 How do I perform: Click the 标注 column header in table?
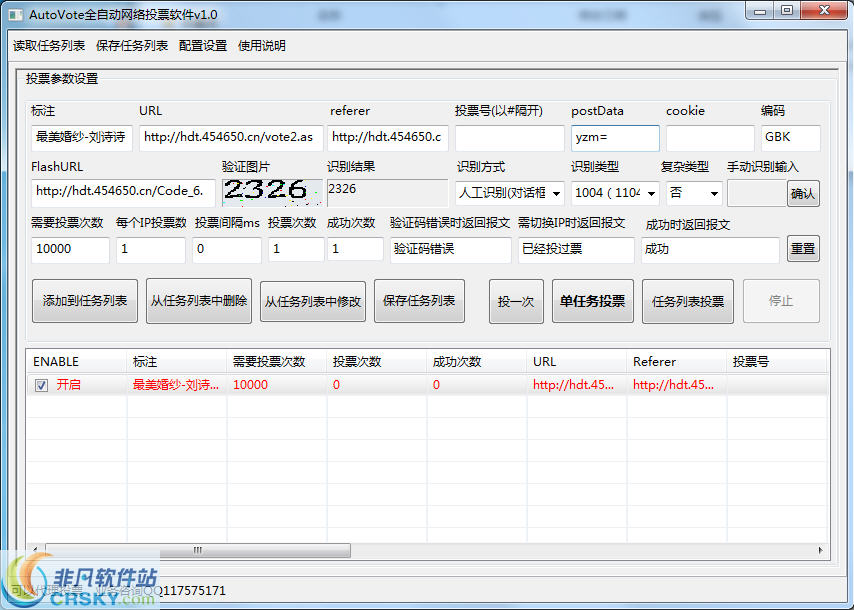click(177, 362)
